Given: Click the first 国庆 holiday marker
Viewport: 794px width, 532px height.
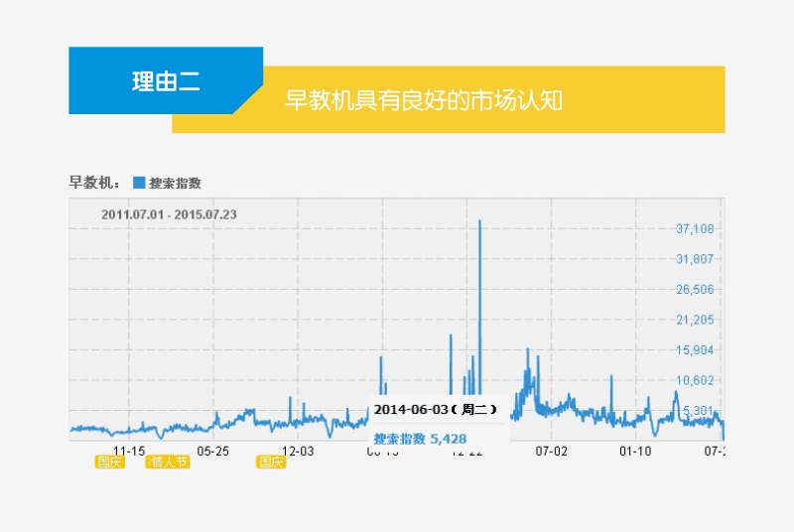Looking at the screenshot, I should pos(109,462).
